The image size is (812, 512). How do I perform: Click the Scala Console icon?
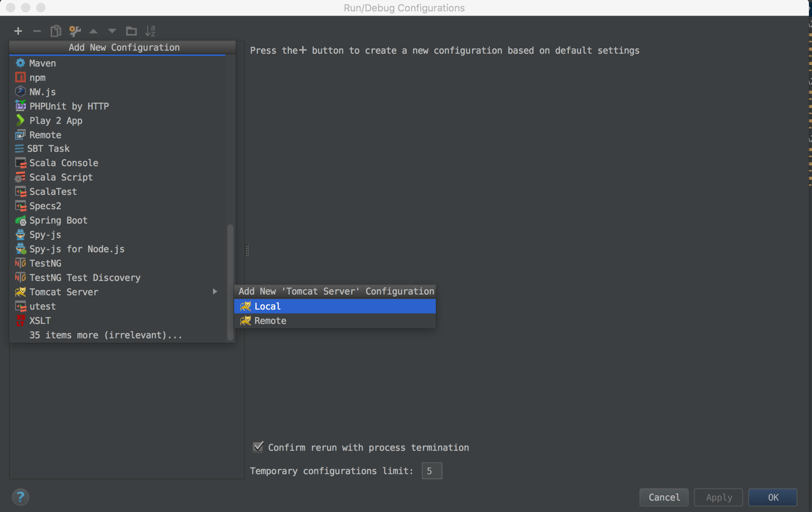[20, 163]
